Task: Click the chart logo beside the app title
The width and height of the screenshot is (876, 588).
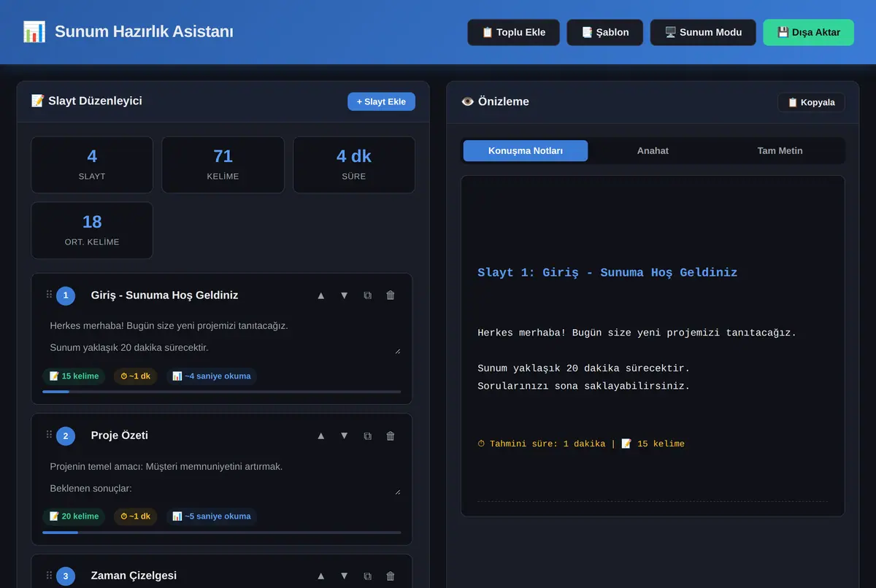Action: pyautogui.click(x=34, y=32)
